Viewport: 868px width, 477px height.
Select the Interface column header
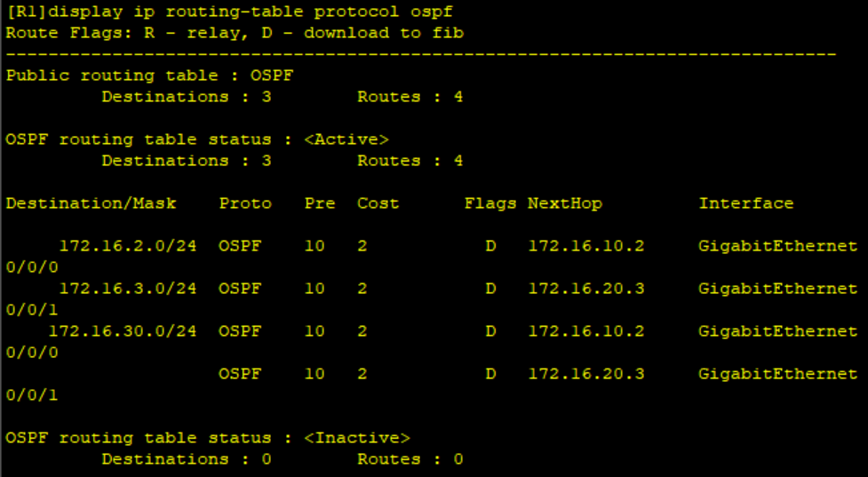(x=746, y=203)
